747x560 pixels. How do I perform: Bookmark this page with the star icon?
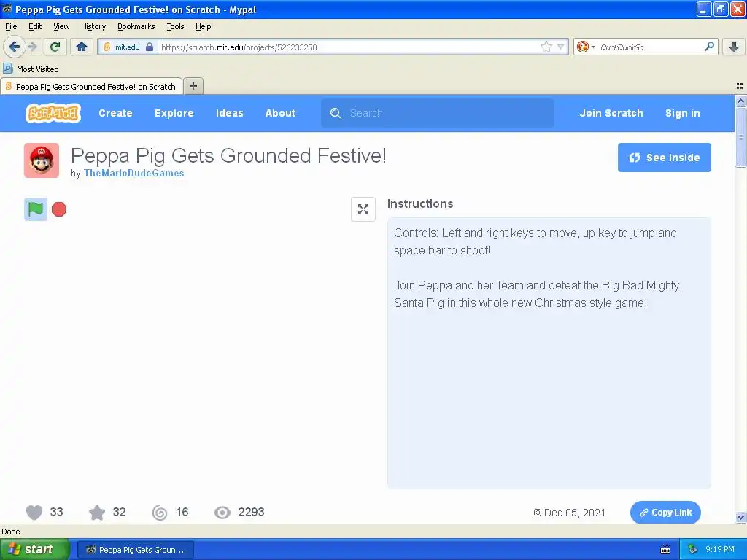pyautogui.click(x=546, y=47)
